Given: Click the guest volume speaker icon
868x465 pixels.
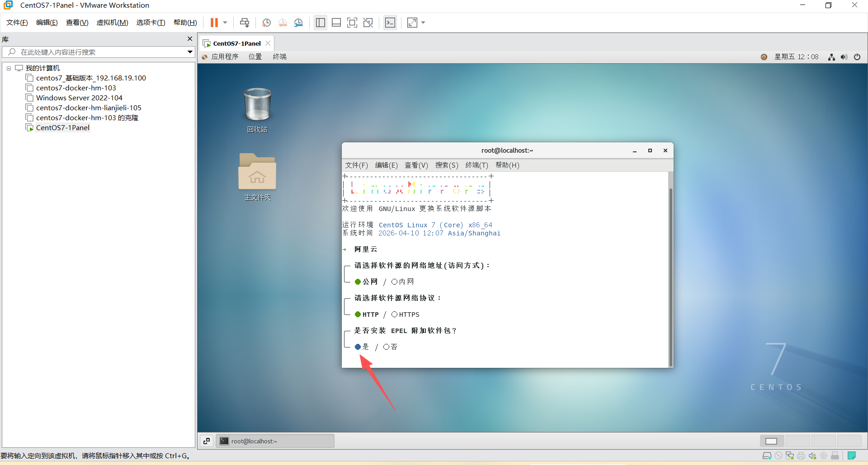Looking at the screenshot, I should (844, 57).
